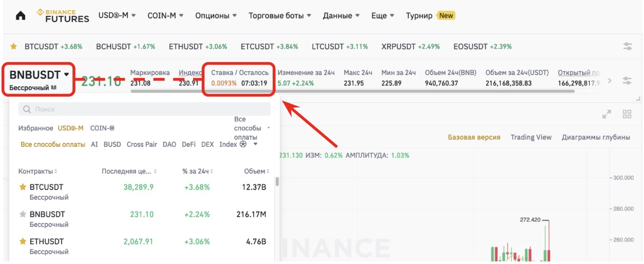This screenshot has height=264, width=644.
Task: Go to the home icon
Action: click(x=21, y=15)
